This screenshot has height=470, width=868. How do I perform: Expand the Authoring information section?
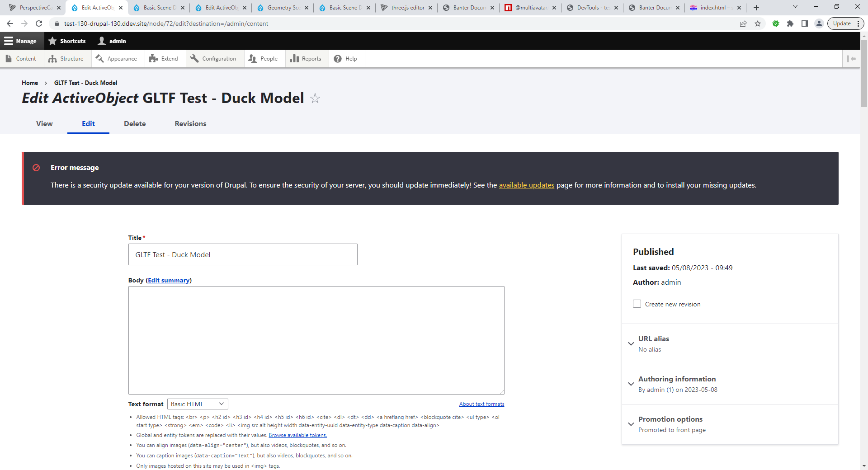[x=677, y=379]
